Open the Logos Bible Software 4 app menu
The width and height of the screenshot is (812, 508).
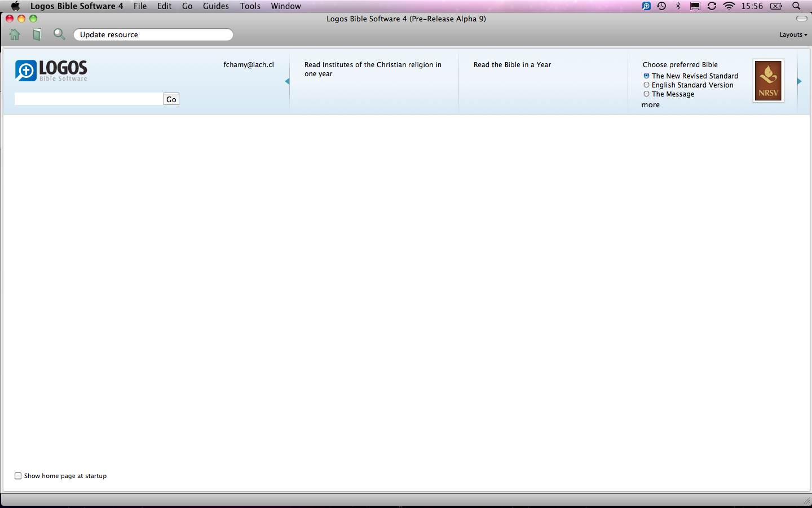(x=77, y=6)
